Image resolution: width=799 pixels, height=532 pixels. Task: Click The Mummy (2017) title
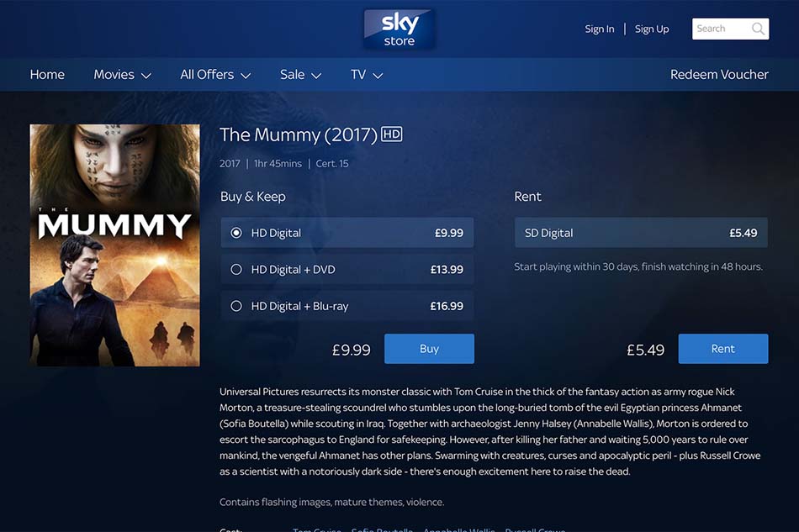(x=299, y=135)
